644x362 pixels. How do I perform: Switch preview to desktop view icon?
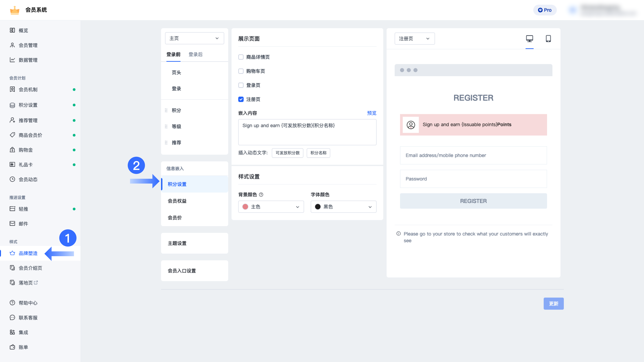click(x=529, y=39)
